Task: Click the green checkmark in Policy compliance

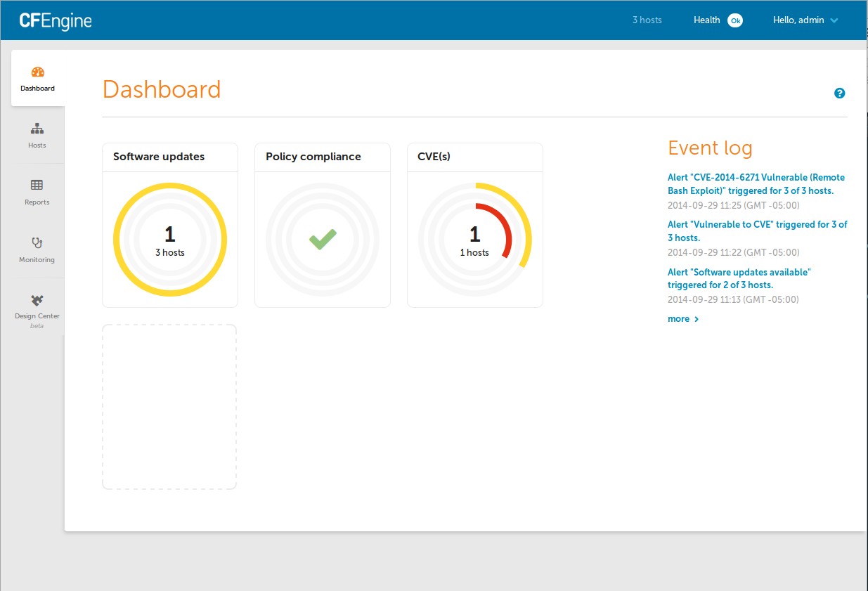Action: (322, 239)
